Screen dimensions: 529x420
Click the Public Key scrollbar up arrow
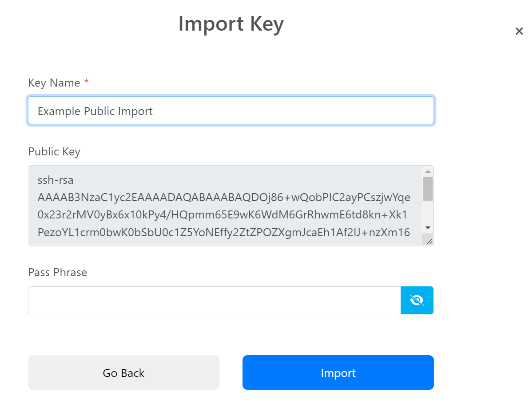point(428,171)
